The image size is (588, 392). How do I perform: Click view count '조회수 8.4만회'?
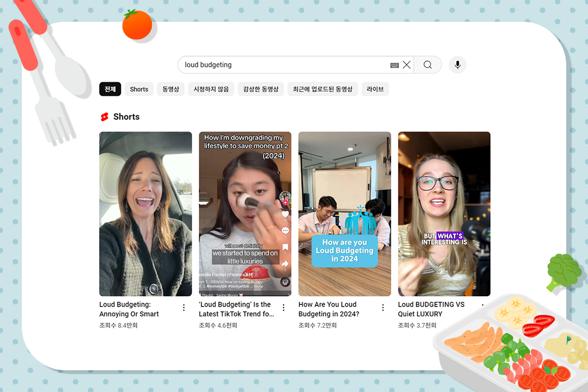[119, 325]
